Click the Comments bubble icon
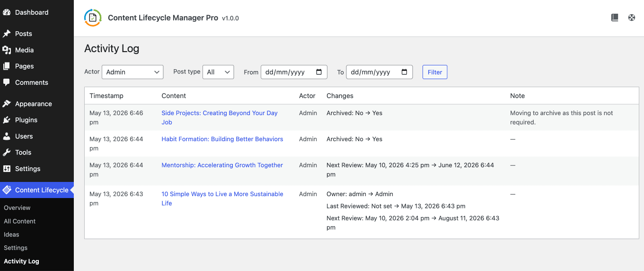Viewport: 644px width, 271px height. (x=7, y=82)
